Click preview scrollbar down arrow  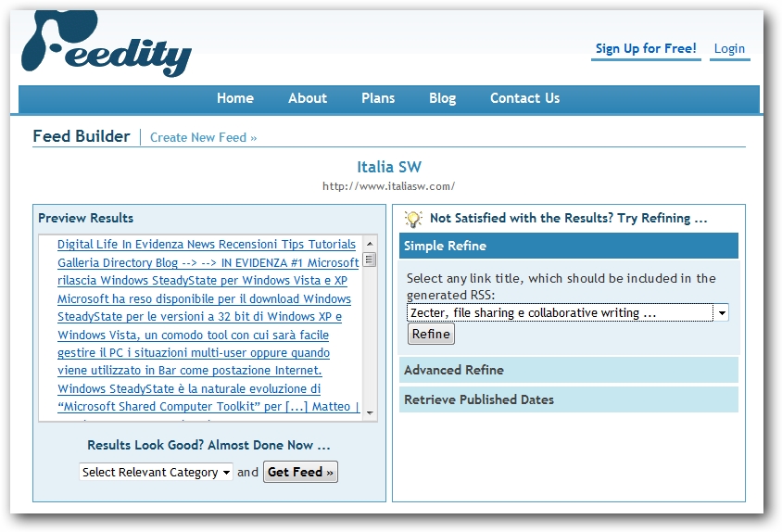point(370,412)
